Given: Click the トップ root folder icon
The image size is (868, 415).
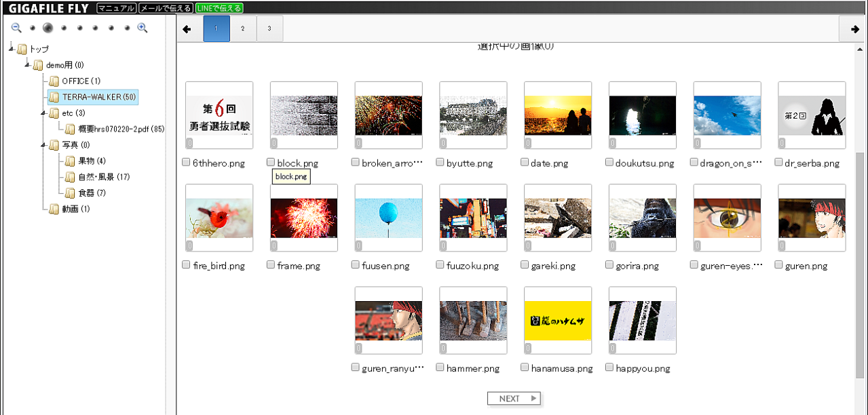Looking at the screenshot, I should click(22, 49).
